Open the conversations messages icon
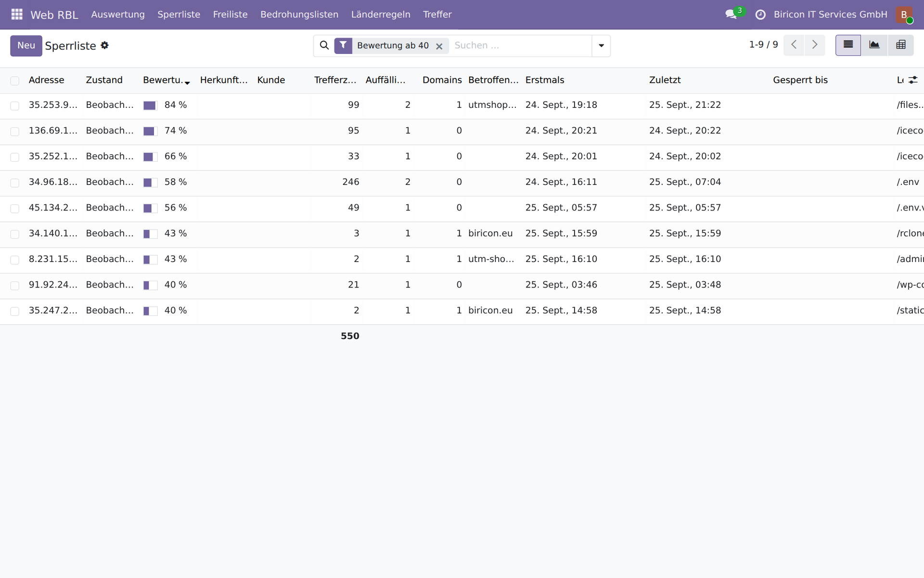 click(x=731, y=14)
